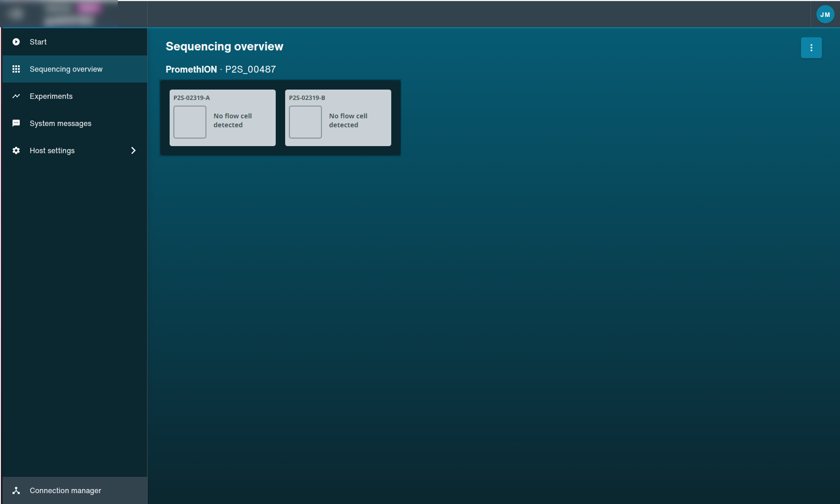Click the System messages chat bubble icon
This screenshot has height=504, width=840.
click(16, 123)
